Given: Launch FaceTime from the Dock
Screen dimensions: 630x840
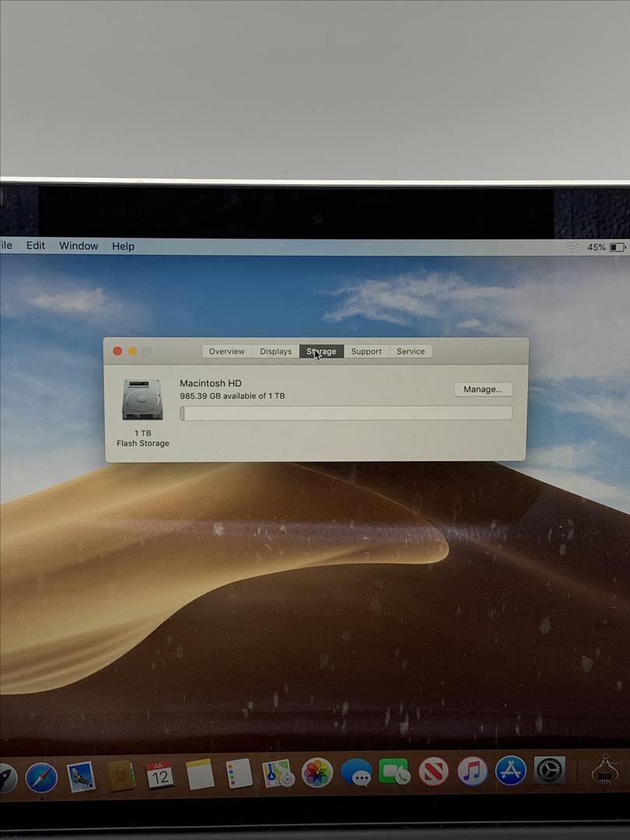Looking at the screenshot, I should pos(394,772).
